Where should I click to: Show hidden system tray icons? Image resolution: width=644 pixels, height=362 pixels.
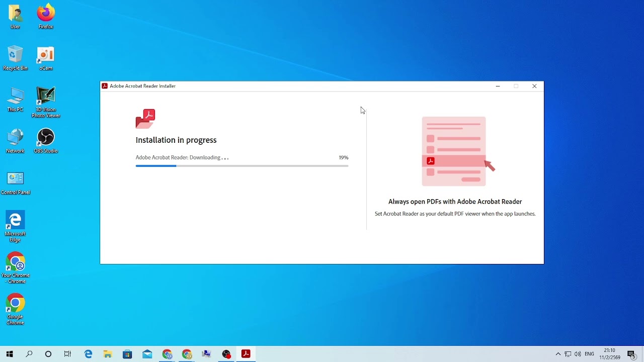pos(558,354)
